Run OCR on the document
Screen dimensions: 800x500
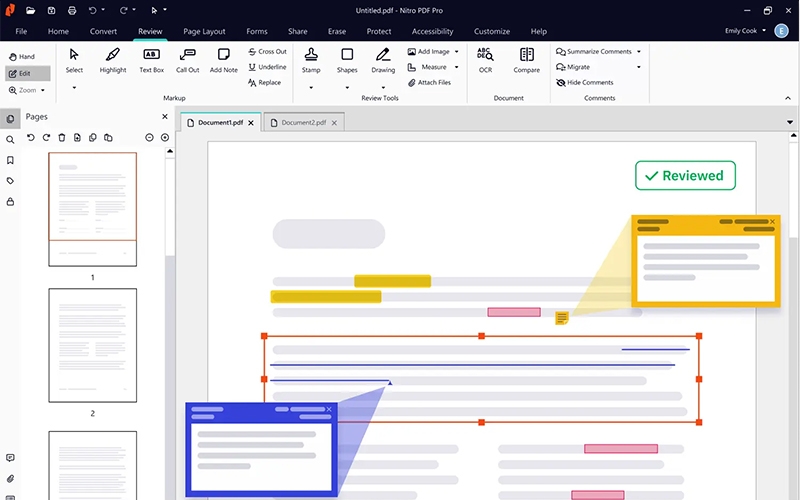point(485,60)
